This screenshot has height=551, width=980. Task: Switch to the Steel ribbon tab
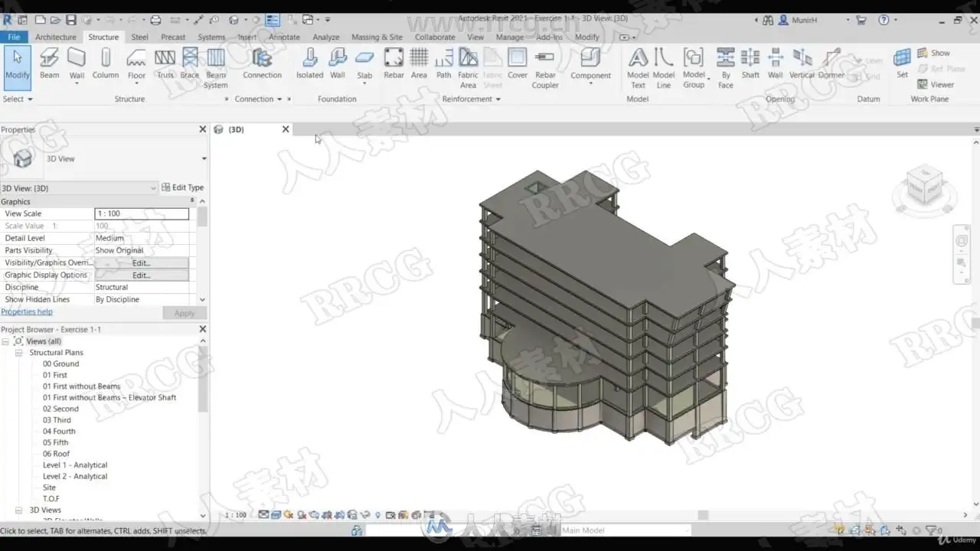[139, 37]
